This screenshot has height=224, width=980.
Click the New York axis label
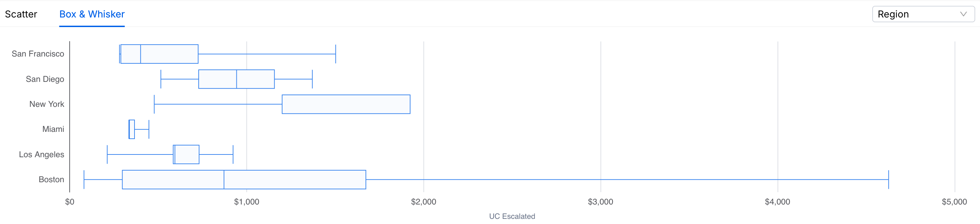point(47,104)
